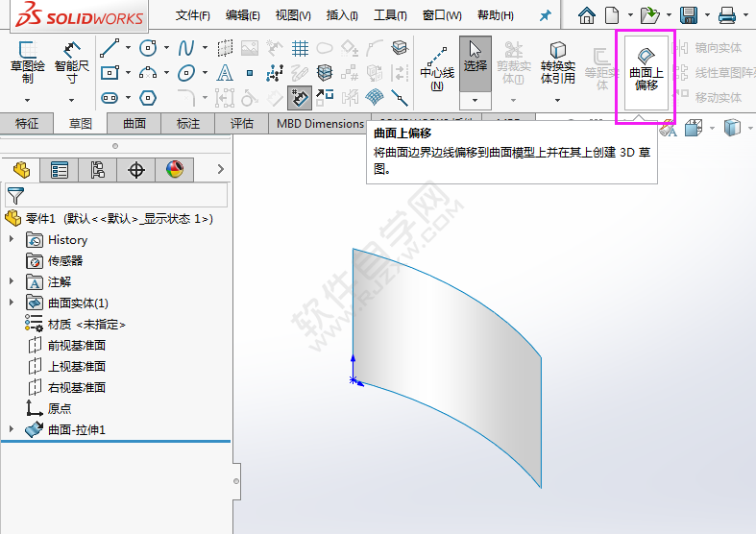Image resolution: width=756 pixels, height=534 pixels.
Task: Click the Offset on Surface button
Action: tap(646, 69)
